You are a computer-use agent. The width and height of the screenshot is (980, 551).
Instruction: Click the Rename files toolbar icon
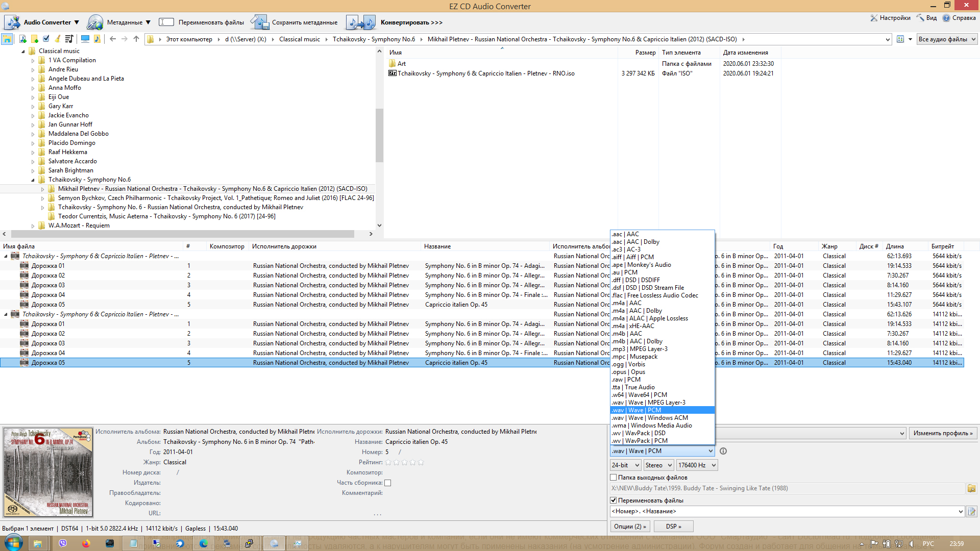(x=166, y=22)
